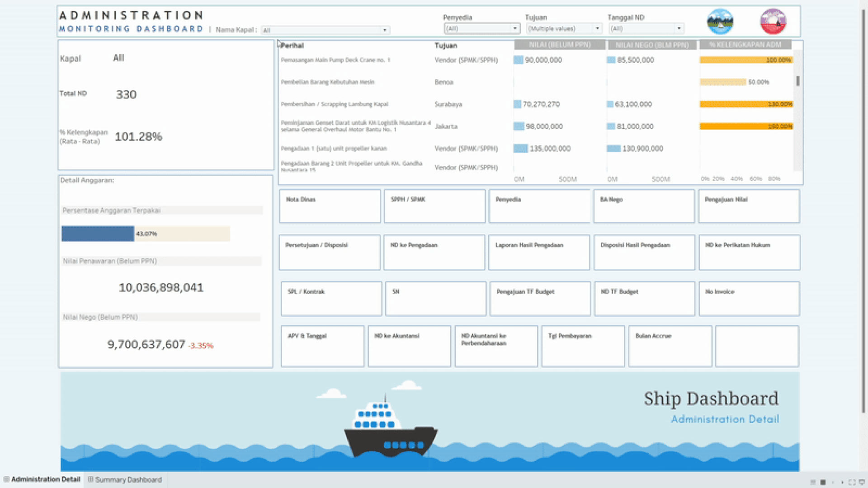Image resolution: width=868 pixels, height=488 pixels.
Task: Click the Administration Detail sheet icon
Action: (x=6, y=479)
